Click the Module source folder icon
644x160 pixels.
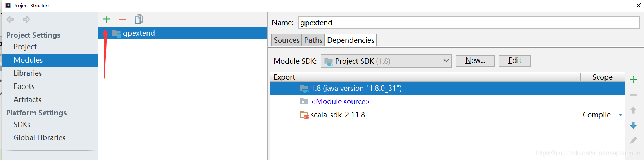tap(304, 101)
